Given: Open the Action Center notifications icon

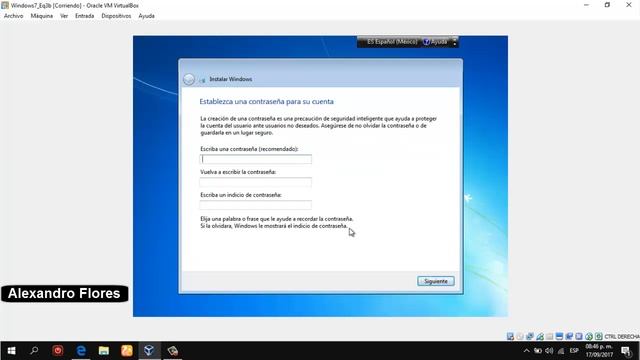Looking at the screenshot, I should tap(626, 351).
